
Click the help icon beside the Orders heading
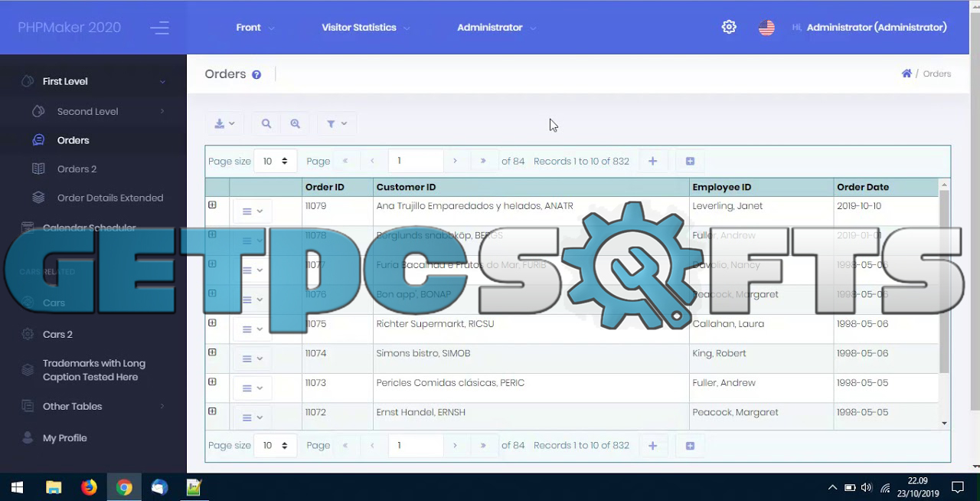coord(256,74)
